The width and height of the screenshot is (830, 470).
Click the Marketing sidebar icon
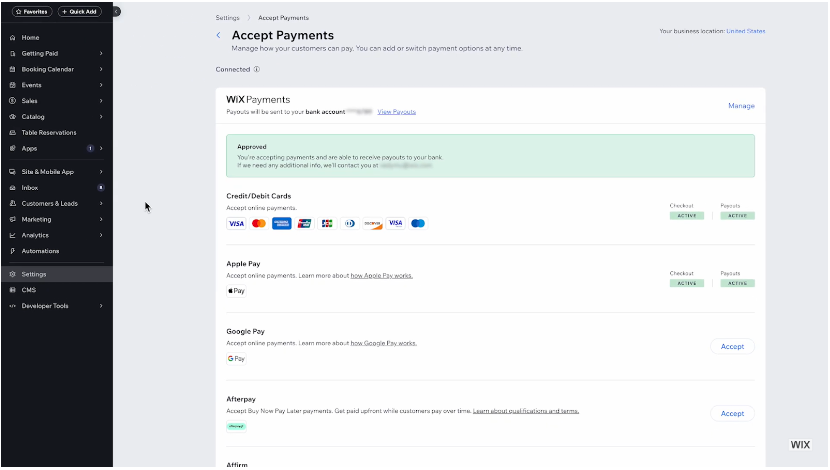tap(13, 220)
